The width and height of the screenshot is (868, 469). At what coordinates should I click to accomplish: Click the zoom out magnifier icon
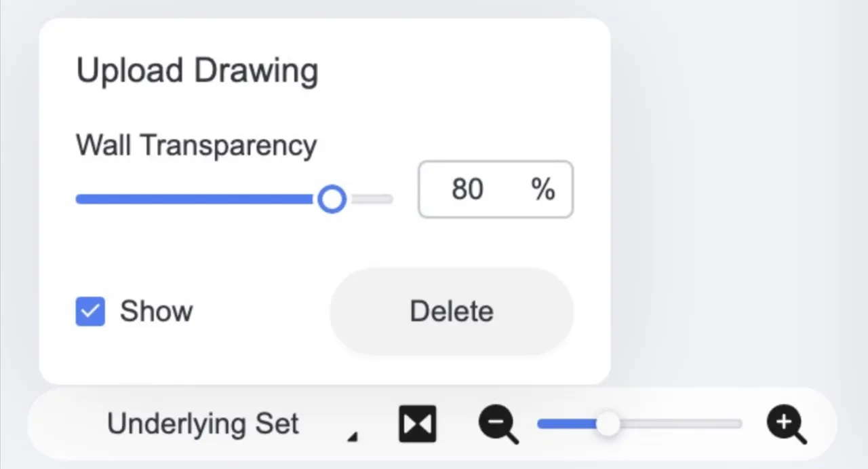pos(498,424)
